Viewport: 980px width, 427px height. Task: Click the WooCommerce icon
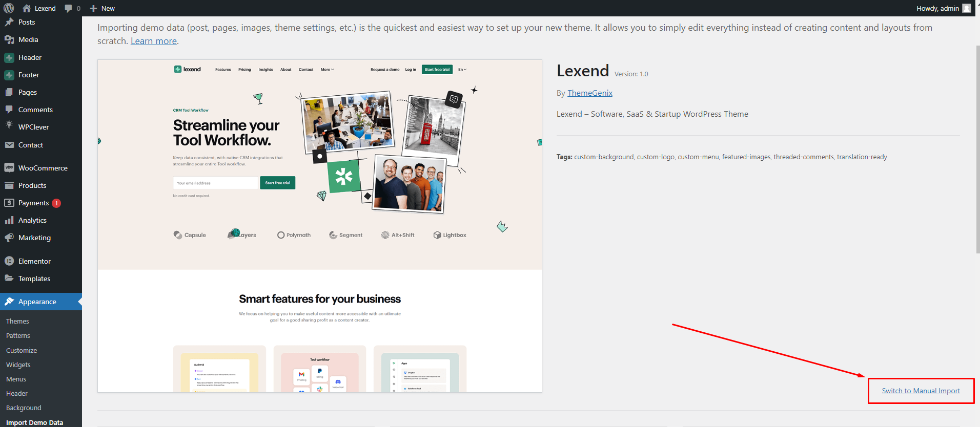[9, 167]
